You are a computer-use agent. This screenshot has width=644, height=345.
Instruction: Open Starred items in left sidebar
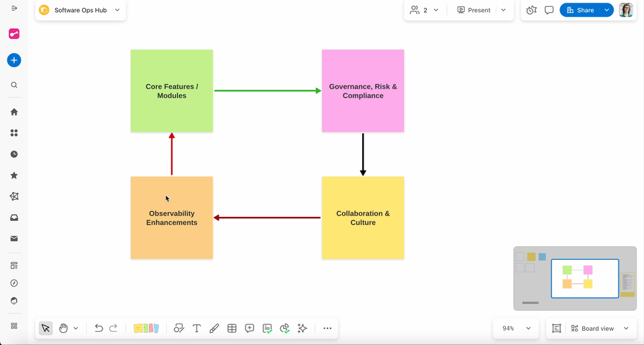[x=14, y=175]
